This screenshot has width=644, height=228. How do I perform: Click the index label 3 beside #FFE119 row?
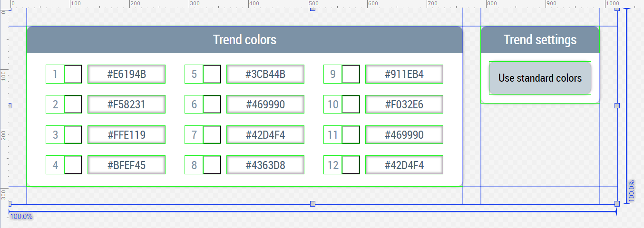[55, 135]
